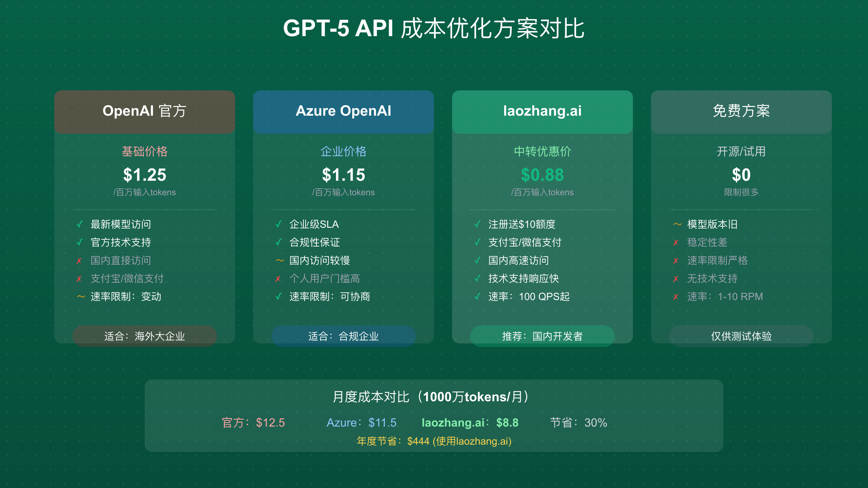The width and height of the screenshot is (868, 488).
Task: Click /百万输入tokens under $1.25
Action: pos(145,192)
